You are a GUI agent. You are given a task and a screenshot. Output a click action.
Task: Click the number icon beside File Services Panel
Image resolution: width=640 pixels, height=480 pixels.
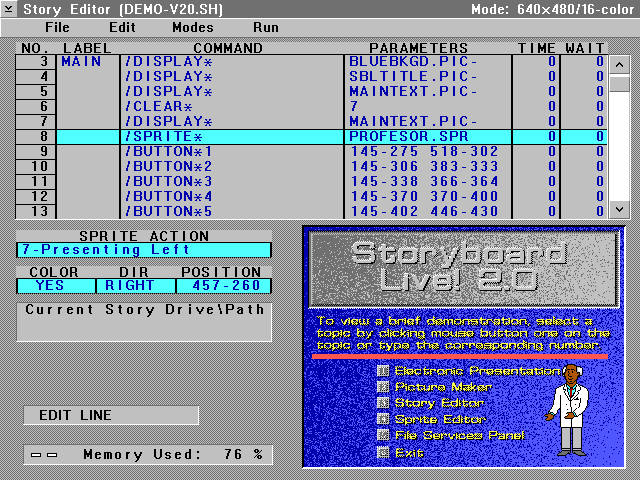(383, 435)
